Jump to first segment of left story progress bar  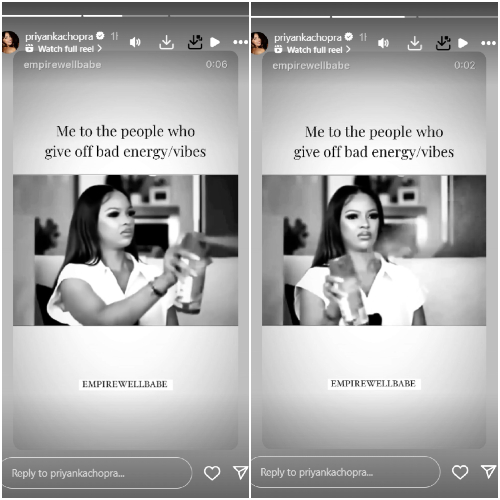pos(42,15)
